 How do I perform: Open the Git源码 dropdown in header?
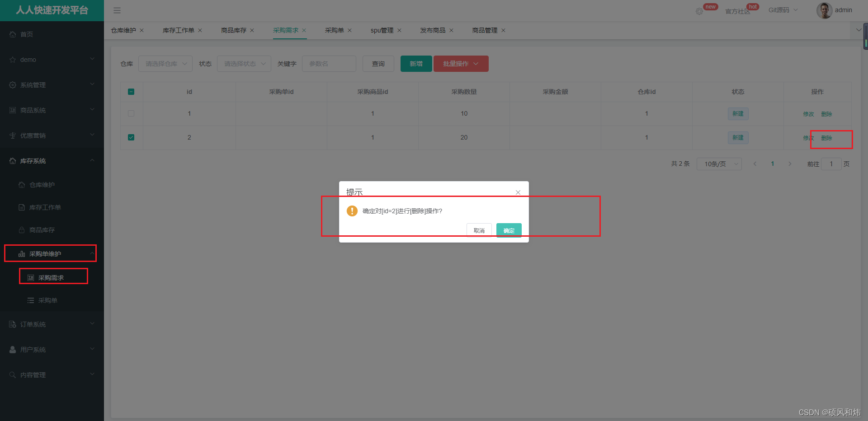coord(783,10)
